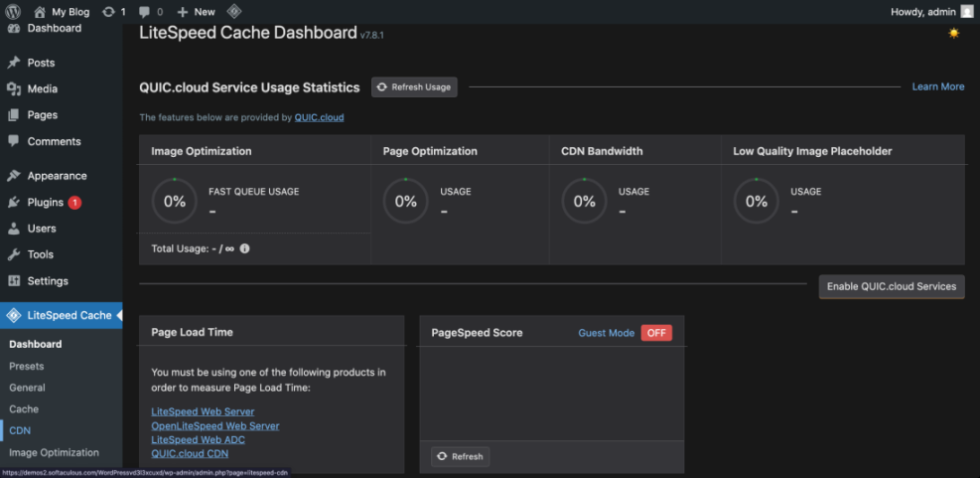Screen dimensions: 980x478
Task: Click the Plugins plug icon
Action: click(x=14, y=202)
